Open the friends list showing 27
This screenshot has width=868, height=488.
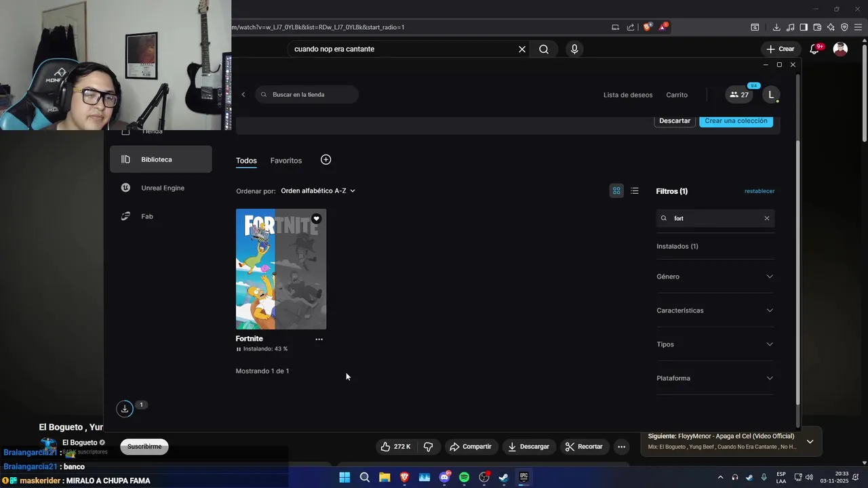pyautogui.click(x=739, y=95)
